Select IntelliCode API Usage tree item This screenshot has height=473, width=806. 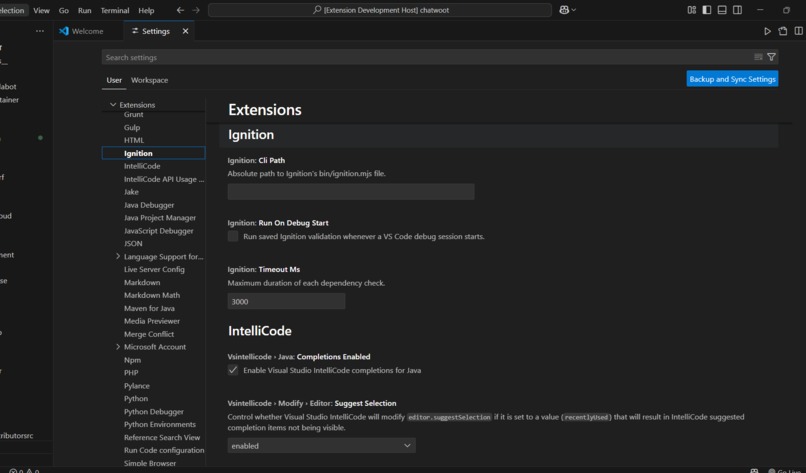click(x=163, y=179)
